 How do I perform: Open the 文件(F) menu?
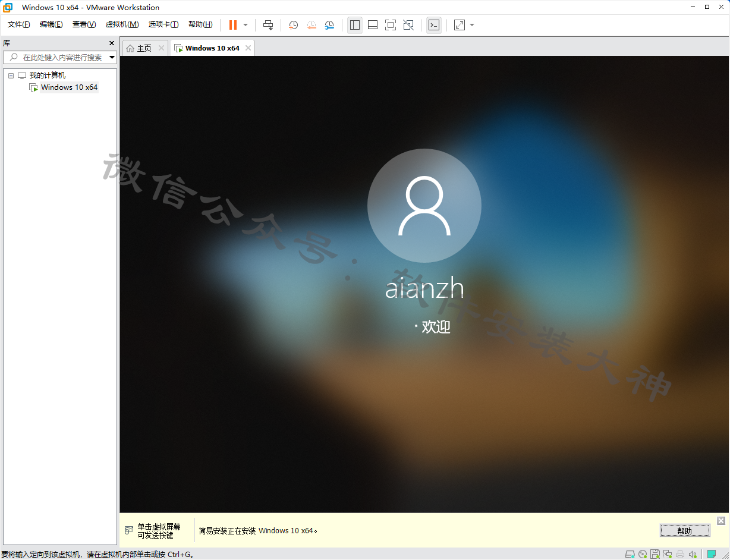pyautogui.click(x=19, y=24)
